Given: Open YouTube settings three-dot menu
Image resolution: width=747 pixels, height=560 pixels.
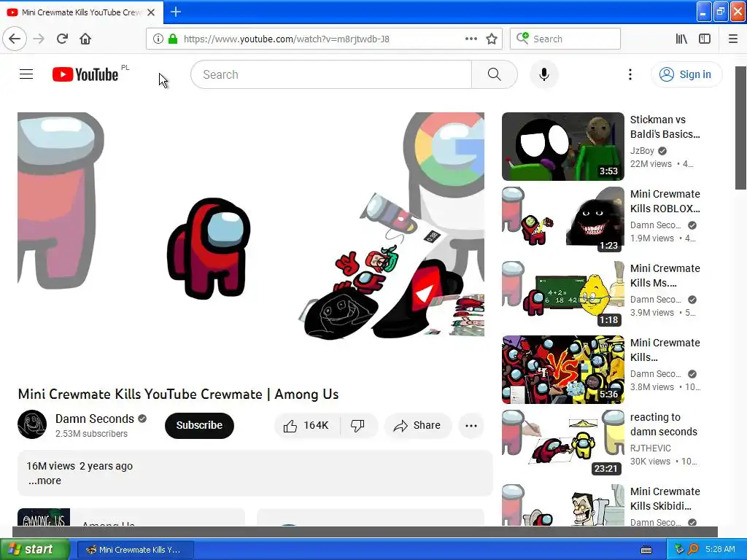Looking at the screenshot, I should 630,74.
